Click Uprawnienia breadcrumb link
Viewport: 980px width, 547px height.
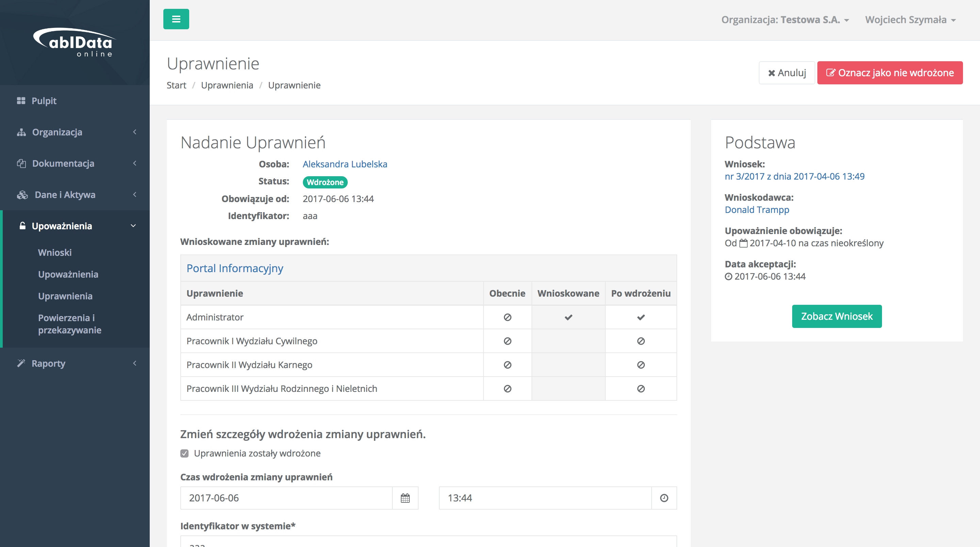point(227,85)
